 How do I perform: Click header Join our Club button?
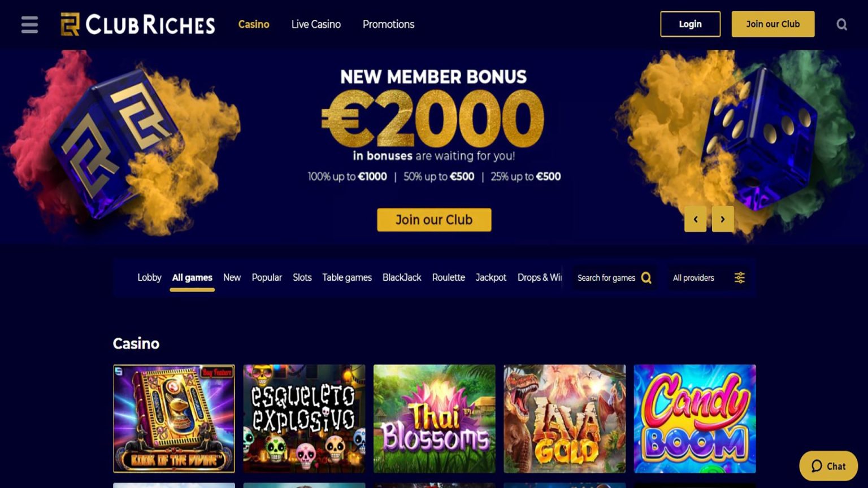coord(772,24)
